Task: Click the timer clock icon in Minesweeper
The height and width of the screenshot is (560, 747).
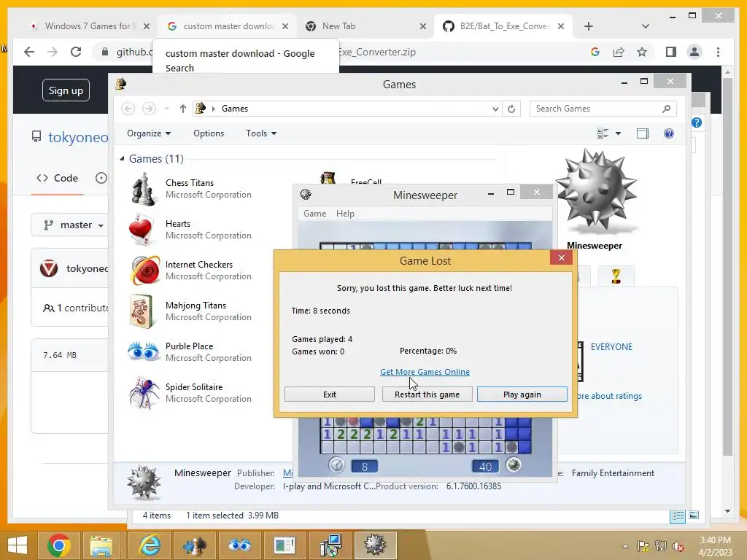Action: (337, 464)
